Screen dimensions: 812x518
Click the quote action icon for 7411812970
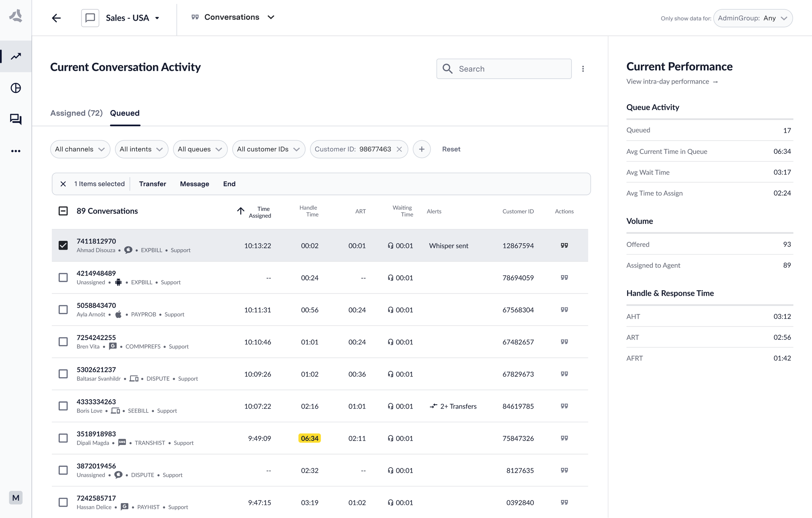point(564,245)
